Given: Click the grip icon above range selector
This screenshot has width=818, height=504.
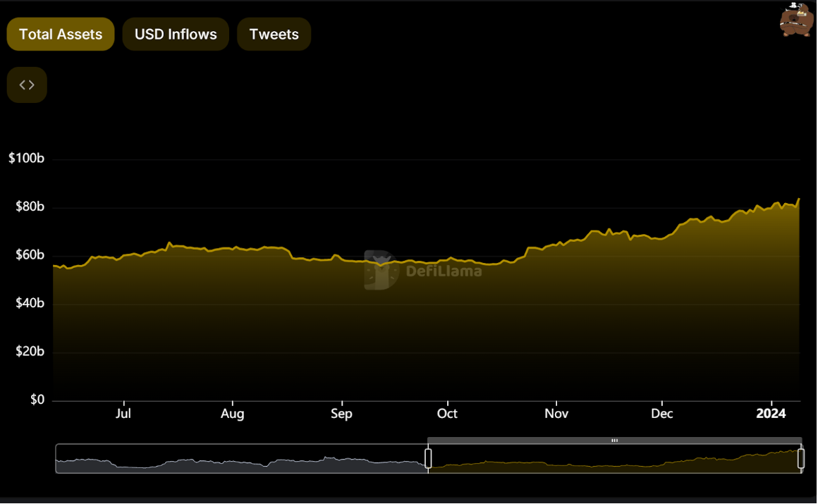Looking at the screenshot, I should click(614, 441).
